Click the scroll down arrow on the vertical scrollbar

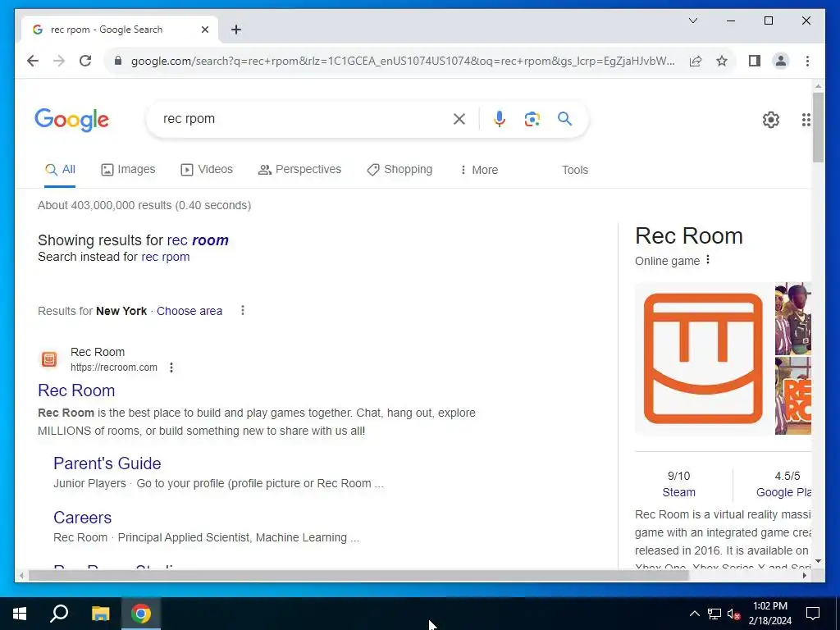[818, 561]
